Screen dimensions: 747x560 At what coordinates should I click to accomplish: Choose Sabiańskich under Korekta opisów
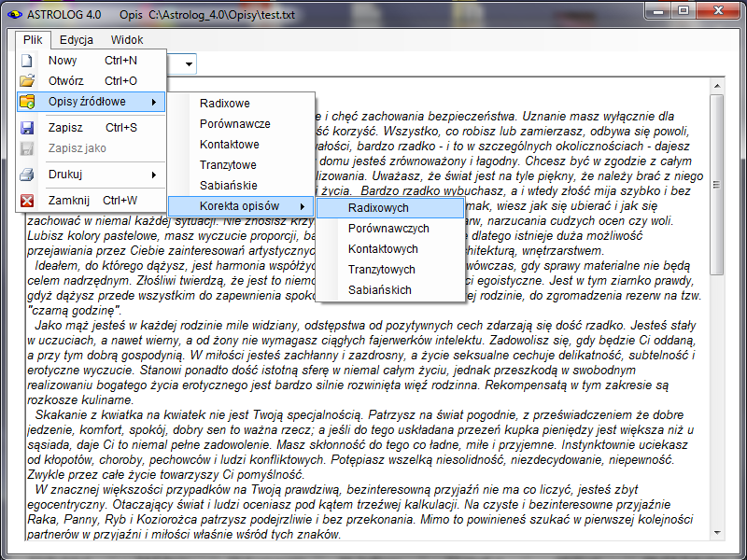pos(390,290)
